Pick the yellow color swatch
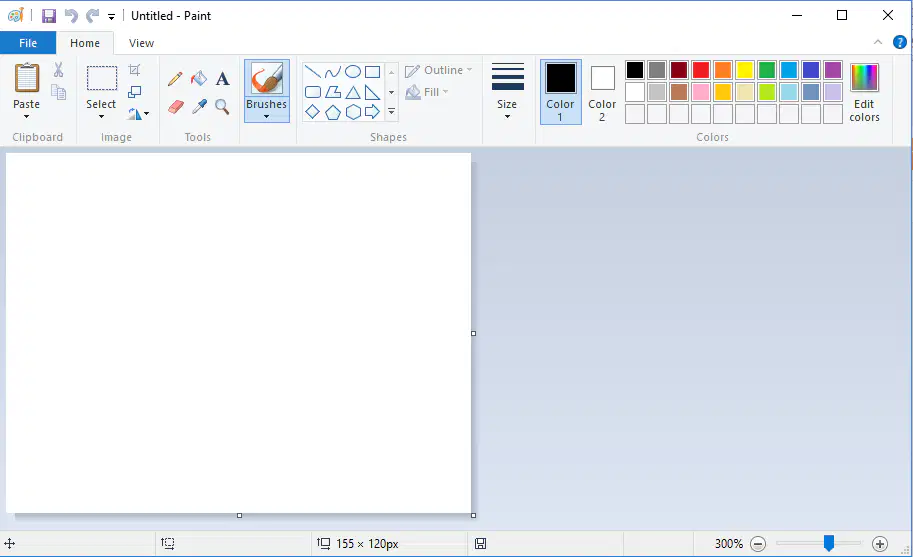 (745, 70)
